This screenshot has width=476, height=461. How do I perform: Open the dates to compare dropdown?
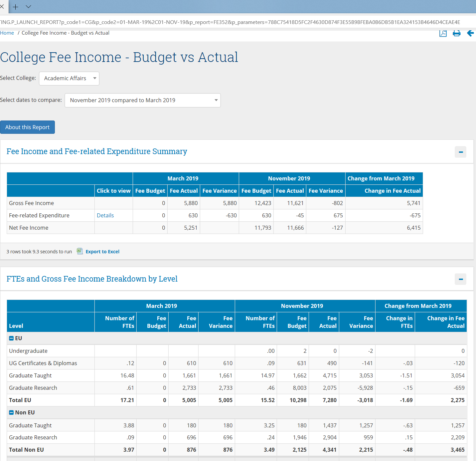pyautogui.click(x=143, y=101)
